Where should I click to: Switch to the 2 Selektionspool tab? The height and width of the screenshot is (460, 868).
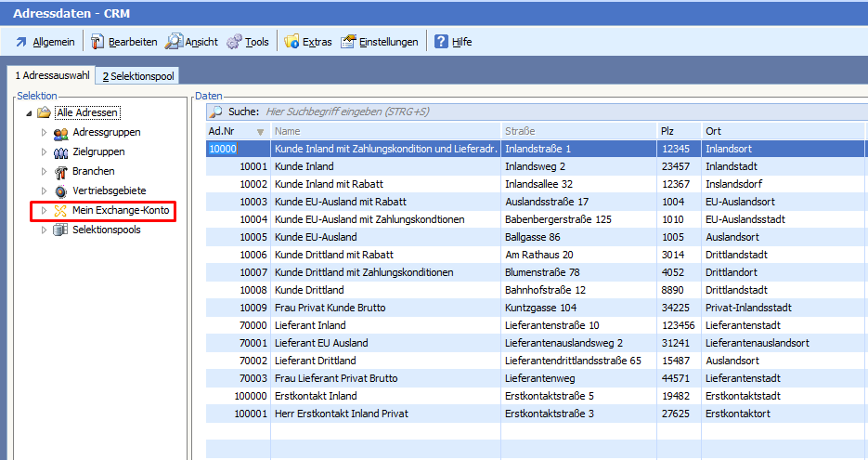138,76
